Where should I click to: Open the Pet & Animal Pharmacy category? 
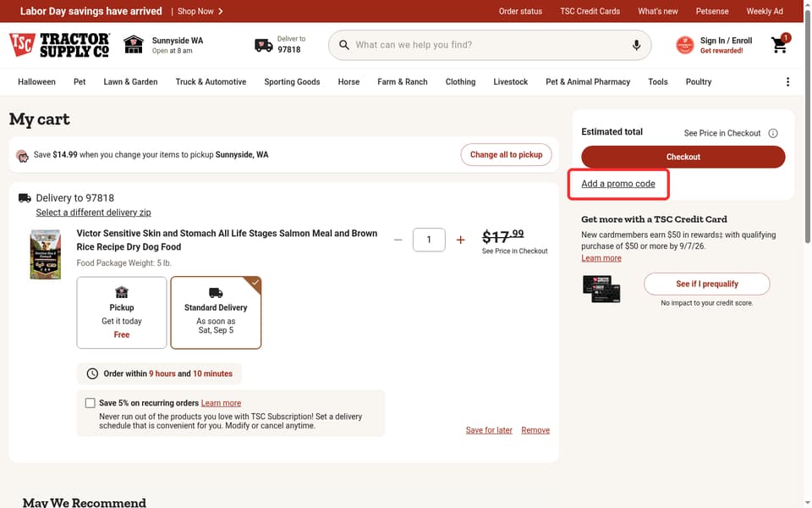[x=588, y=82]
